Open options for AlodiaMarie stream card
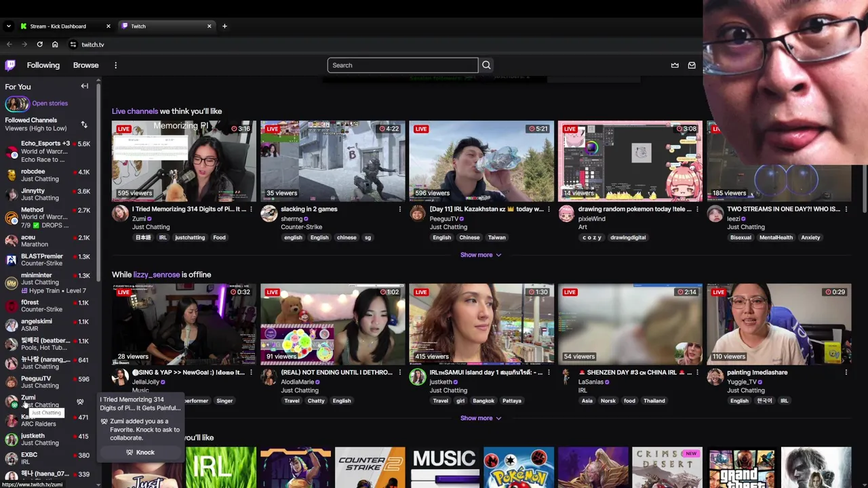868x488 pixels. [x=399, y=373]
